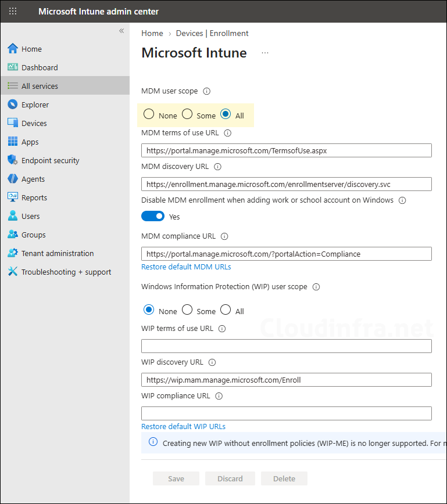The height and width of the screenshot is (504, 447).
Task: Click Restore default WIP URLs link
Action: click(x=184, y=427)
